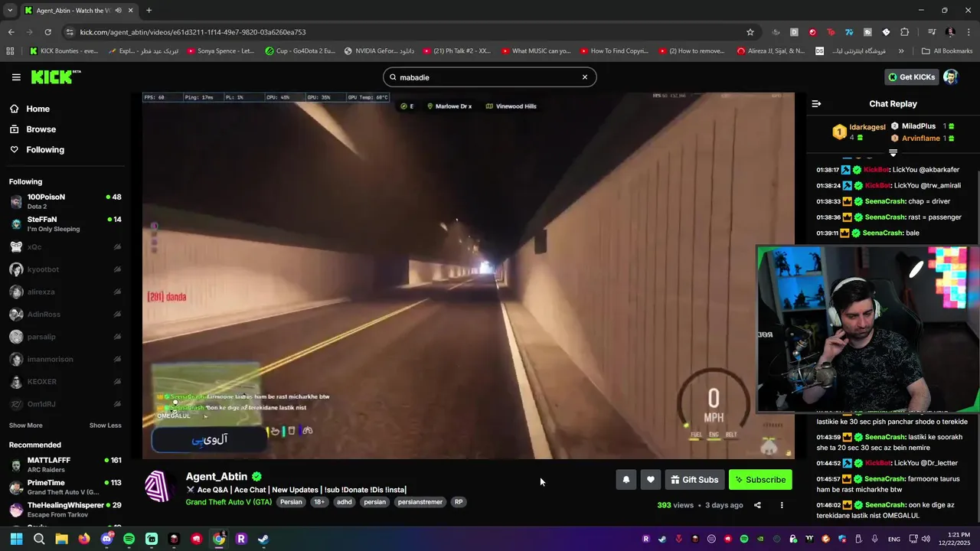Viewport: 980px width, 551px height.
Task: Open PrimeTime recommended channel
Action: pos(65,487)
